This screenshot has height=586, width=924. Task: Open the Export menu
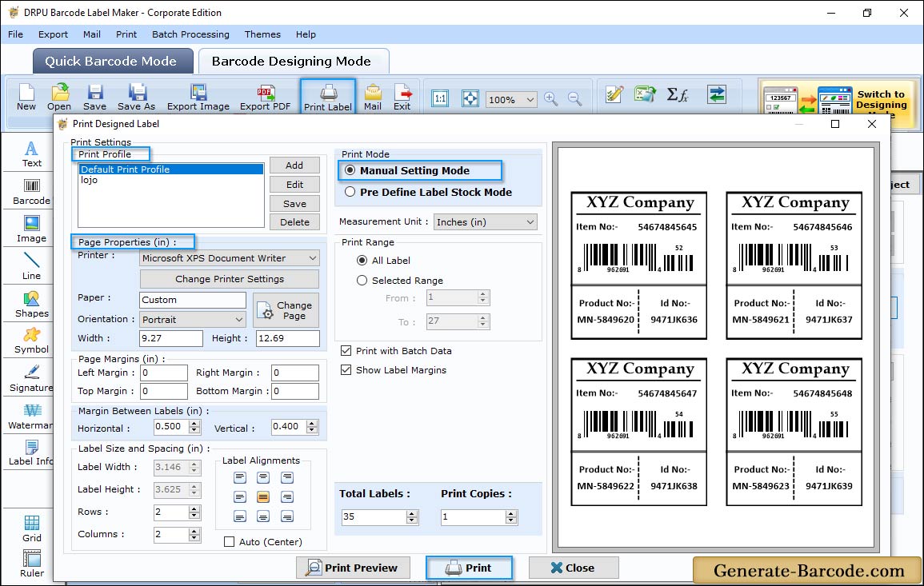point(53,34)
